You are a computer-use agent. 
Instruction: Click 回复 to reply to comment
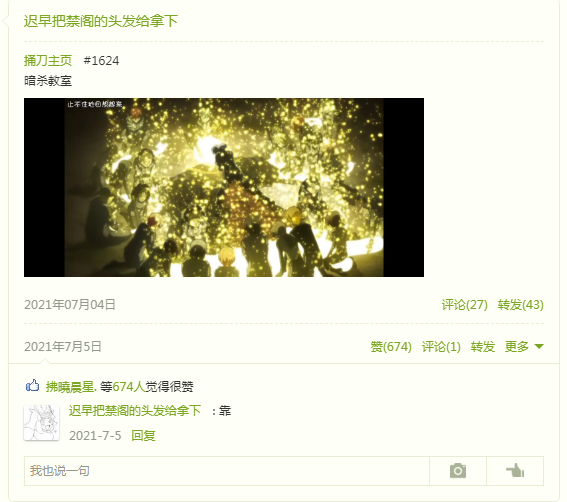pyautogui.click(x=143, y=435)
